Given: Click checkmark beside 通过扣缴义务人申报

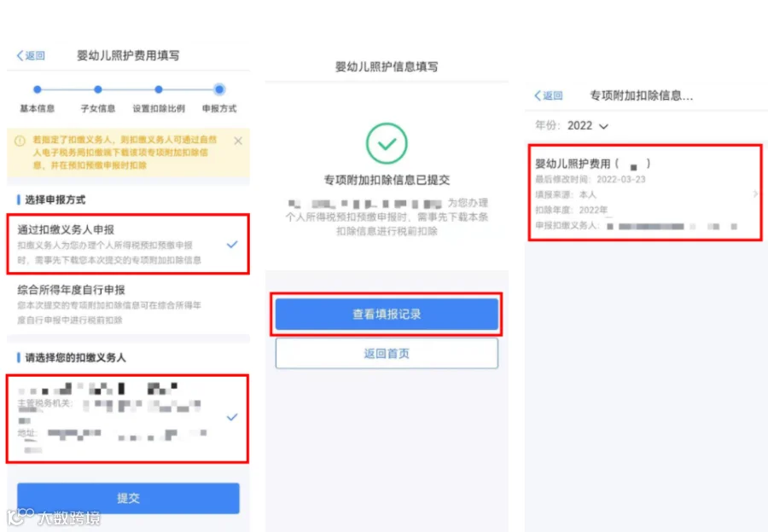Looking at the screenshot, I should (232, 244).
